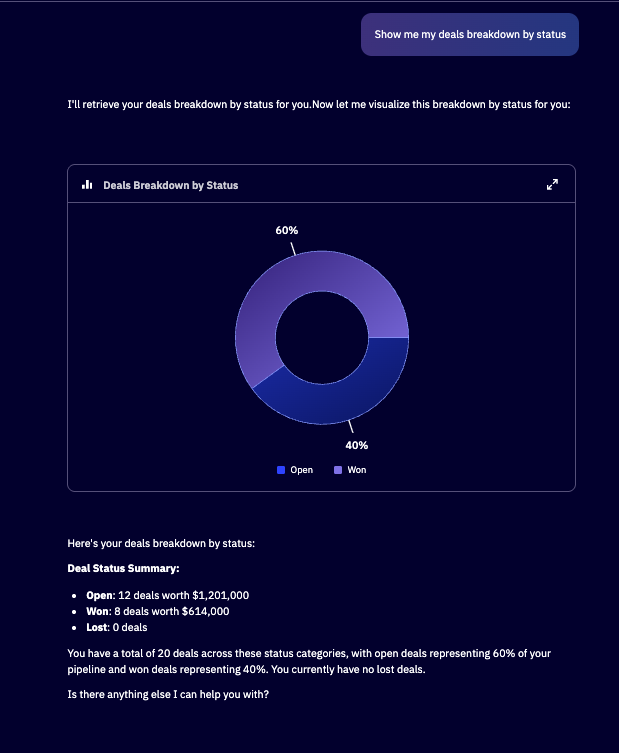Viewport: 619px width, 753px height.
Task: Click the 60% data label
Action: [x=287, y=230]
